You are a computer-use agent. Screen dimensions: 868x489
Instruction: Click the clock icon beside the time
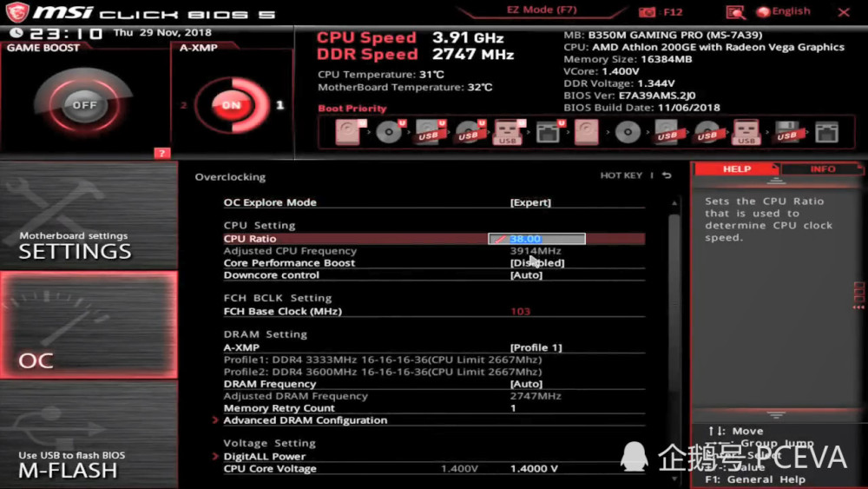[x=16, y=33]
